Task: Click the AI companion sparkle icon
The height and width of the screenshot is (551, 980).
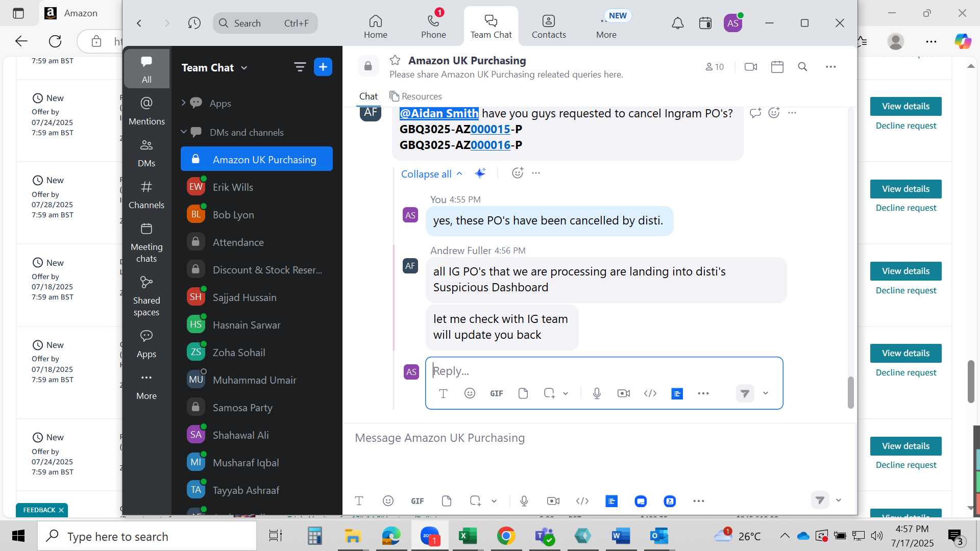Action: click(480, 173)
